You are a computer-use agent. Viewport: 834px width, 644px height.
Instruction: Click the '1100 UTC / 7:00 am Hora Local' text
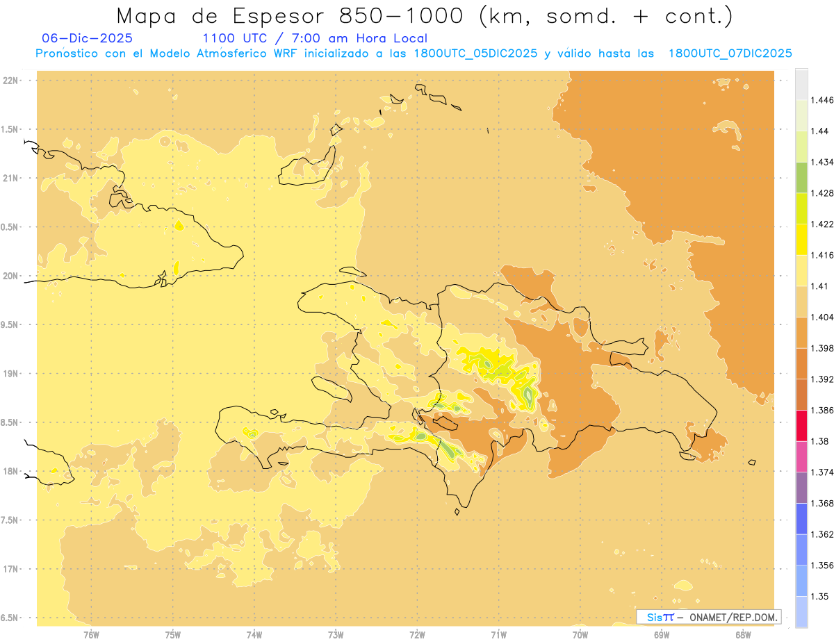[315, 38]
